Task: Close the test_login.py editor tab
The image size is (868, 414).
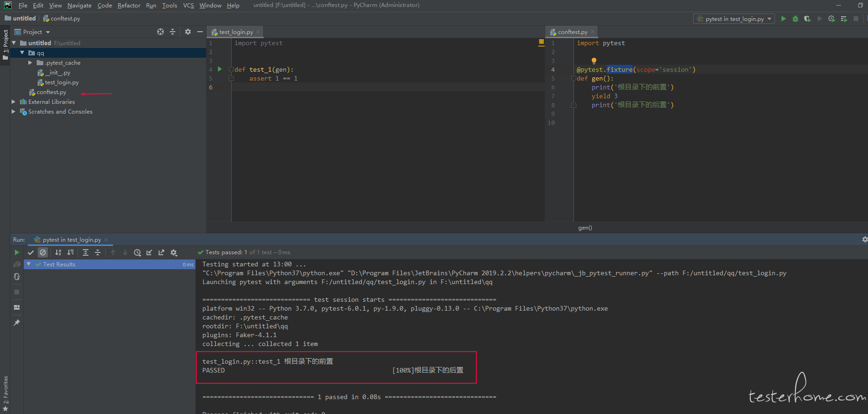Action: pyautogui.click(x=258, y=32)
